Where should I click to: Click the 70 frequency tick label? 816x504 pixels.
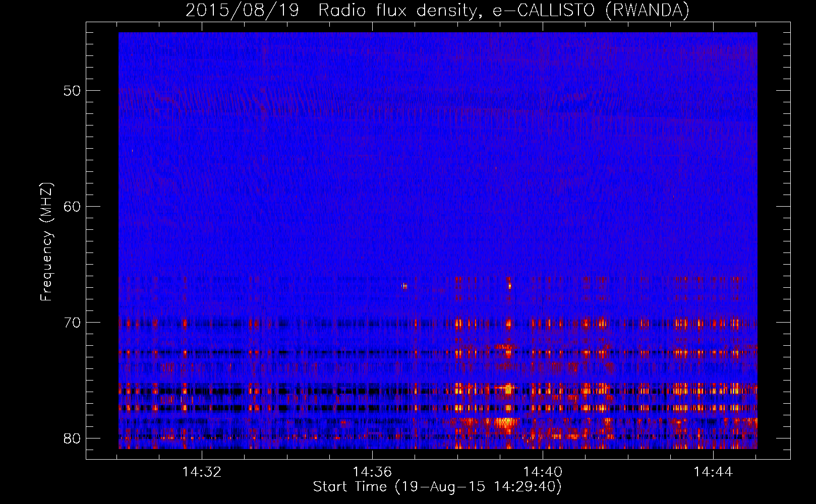pos(72,323)
